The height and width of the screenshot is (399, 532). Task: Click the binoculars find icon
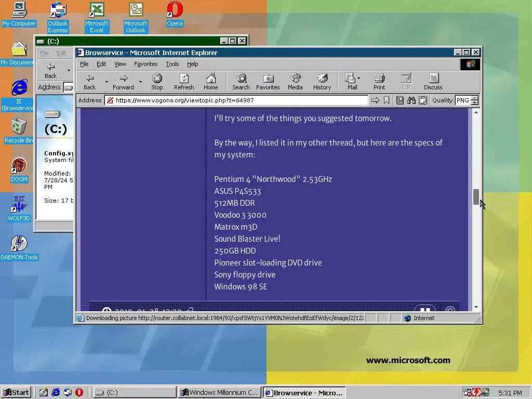(x=411, y=100)
